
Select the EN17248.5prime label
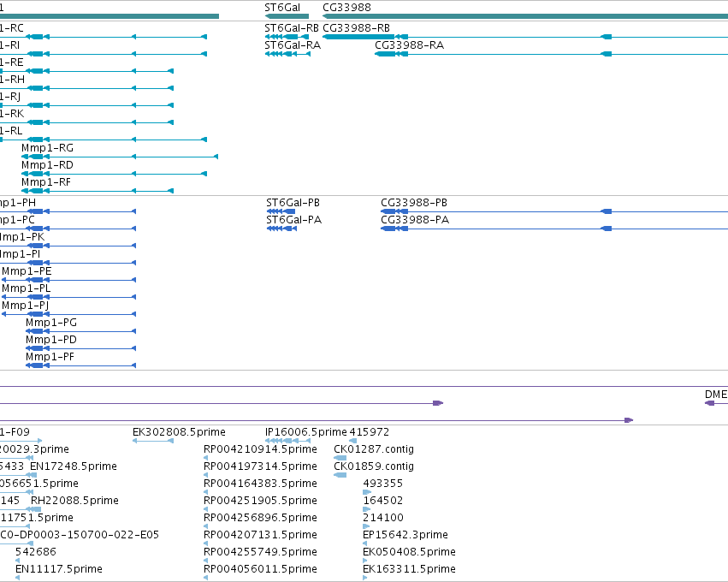(74, 466)
